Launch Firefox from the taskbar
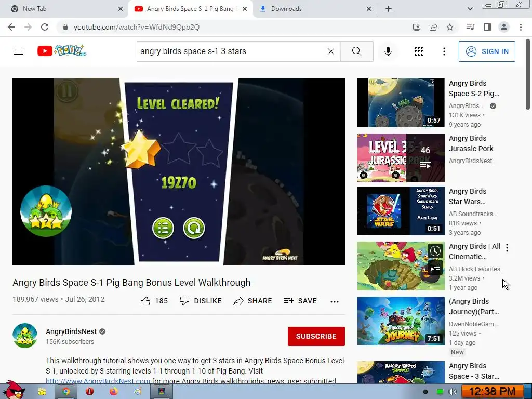 pos(113,392)
